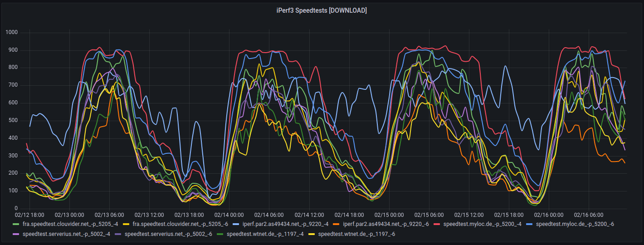
Task: Click the 02/14 12:00 time axis label
Action: click(x=309, y=215)
